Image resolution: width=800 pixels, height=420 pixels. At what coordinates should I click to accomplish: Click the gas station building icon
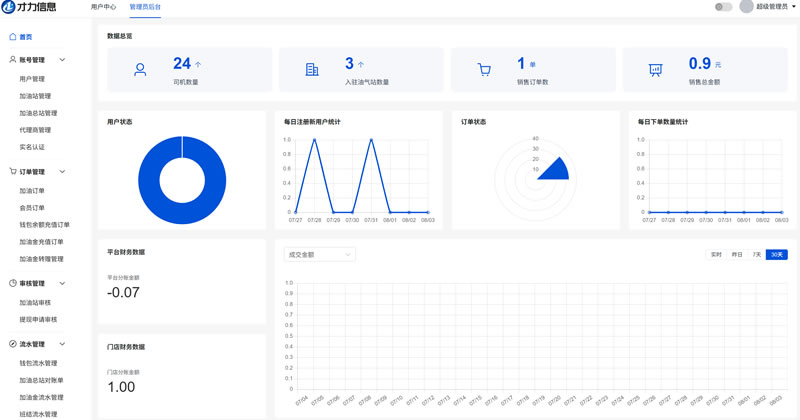coord(312,69)
